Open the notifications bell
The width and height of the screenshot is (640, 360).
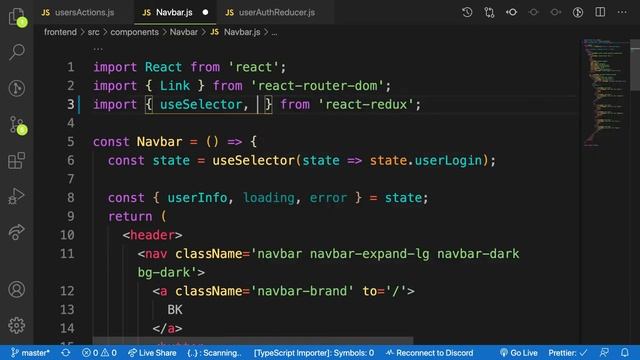(624, 353)
